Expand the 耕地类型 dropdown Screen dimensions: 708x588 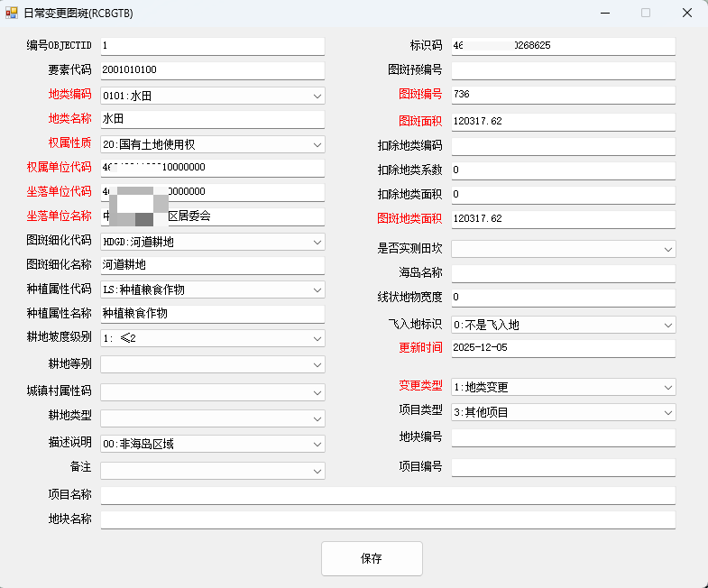(213, 418)
